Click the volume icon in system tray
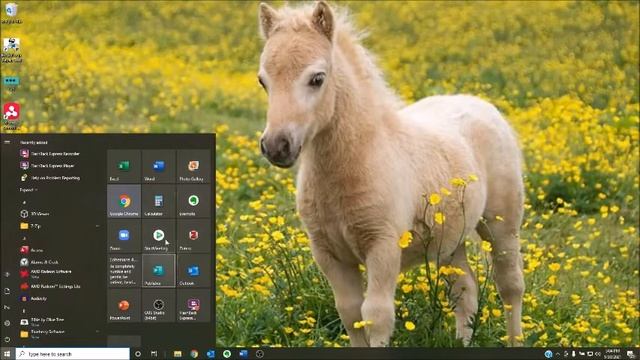 pyautogui.click(x=598, y=354)
